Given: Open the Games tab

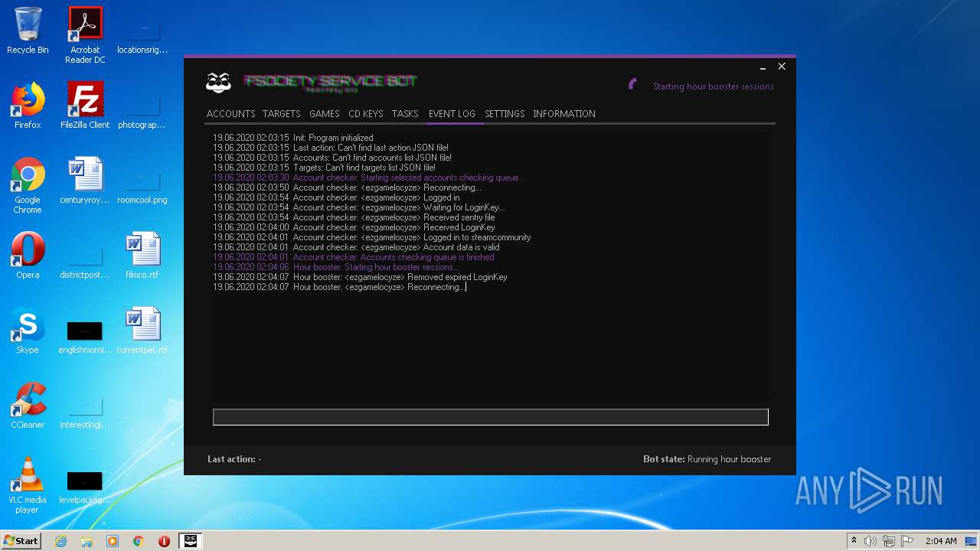Looking at the screenshot, I should [324, 114].
